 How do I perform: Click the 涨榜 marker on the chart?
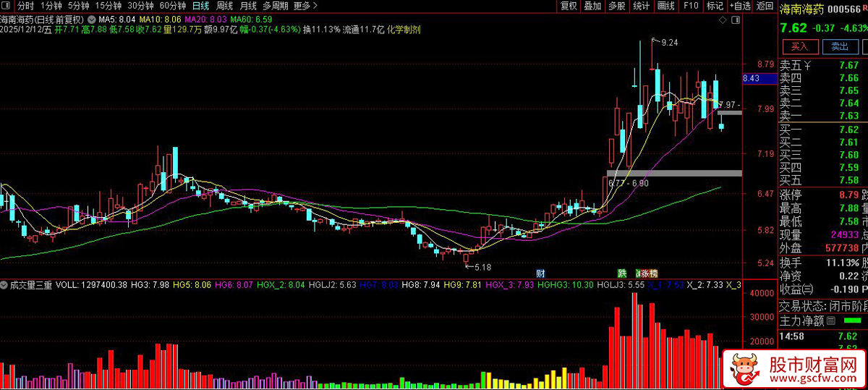648,274
